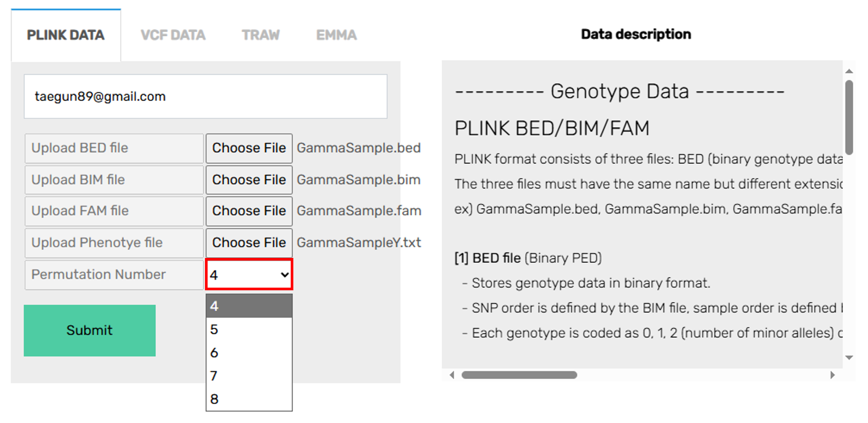This screenshot has height=423, width=868.
Task: Open the VCF DATA tab
Action: coord(173,35)
